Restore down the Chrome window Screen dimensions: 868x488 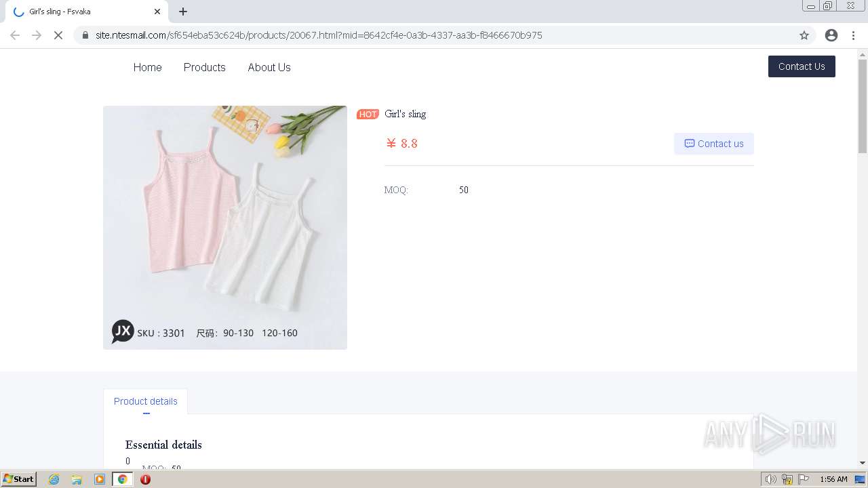828,5
